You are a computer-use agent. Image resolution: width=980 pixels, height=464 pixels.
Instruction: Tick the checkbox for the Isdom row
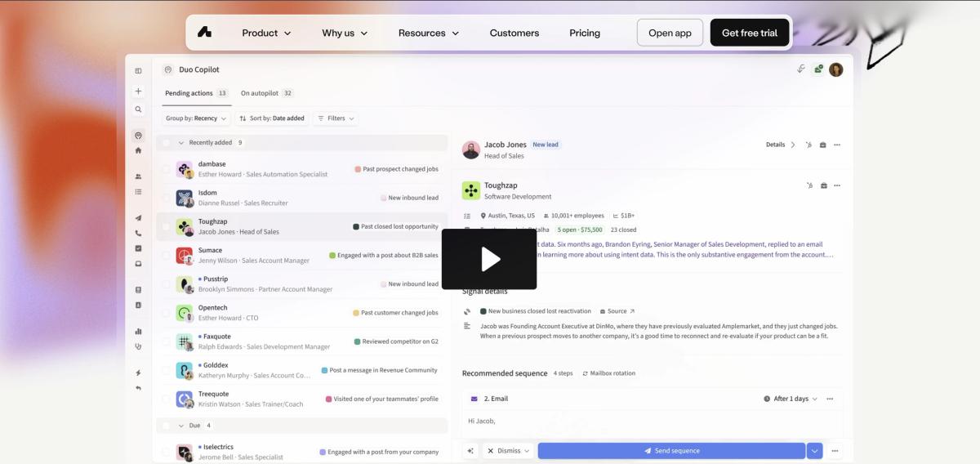pos(167,198)
